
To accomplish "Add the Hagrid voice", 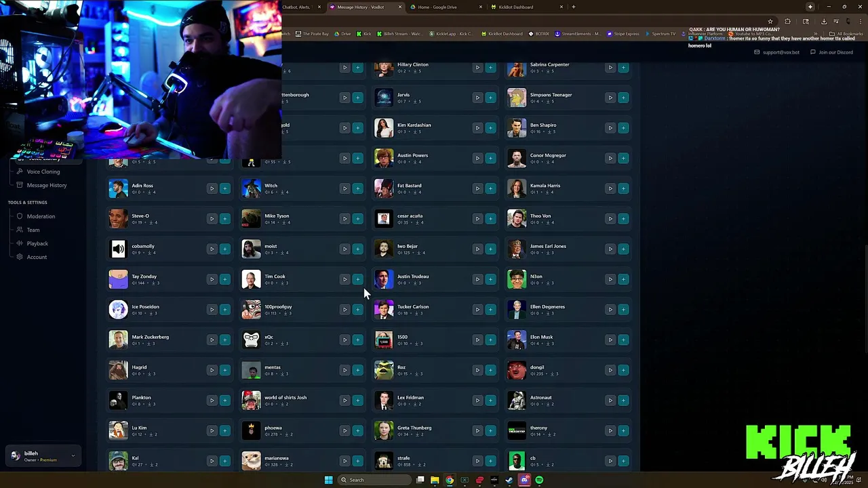I will coord(224,370).
